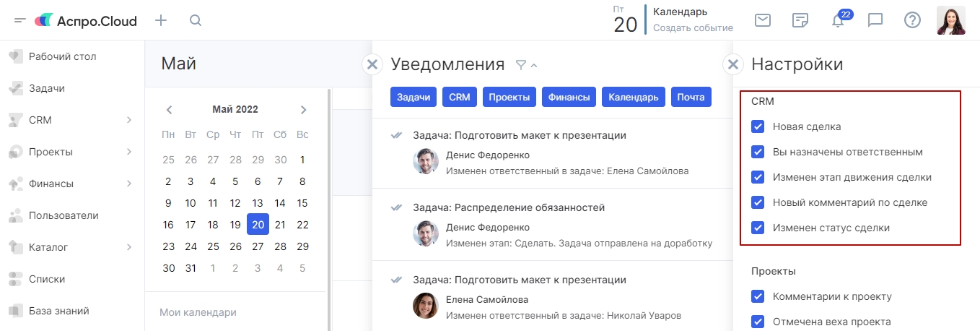Screen dimensions: 980x331
Task: Toggle Вы назначены ответственным checkbox
Action: click(758, 152)
